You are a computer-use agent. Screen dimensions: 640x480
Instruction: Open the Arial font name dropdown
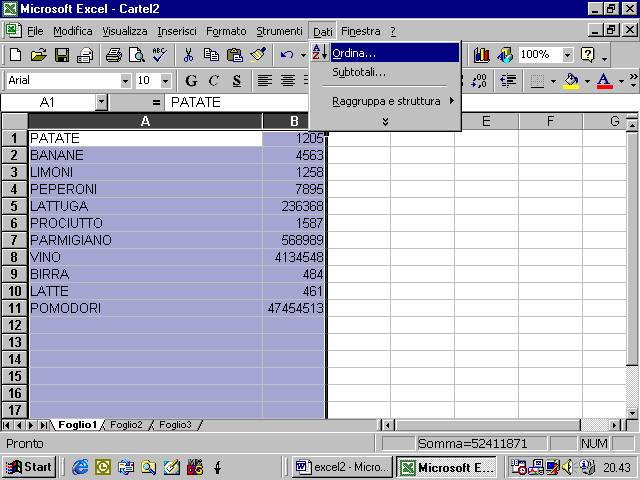(126, 81)
